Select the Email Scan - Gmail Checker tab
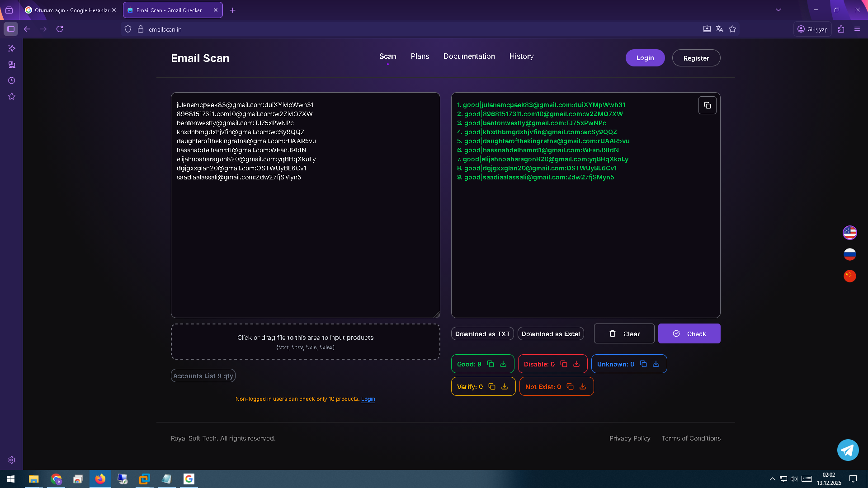This screenshot has height=488, width=868. click(x=173, y=10)
